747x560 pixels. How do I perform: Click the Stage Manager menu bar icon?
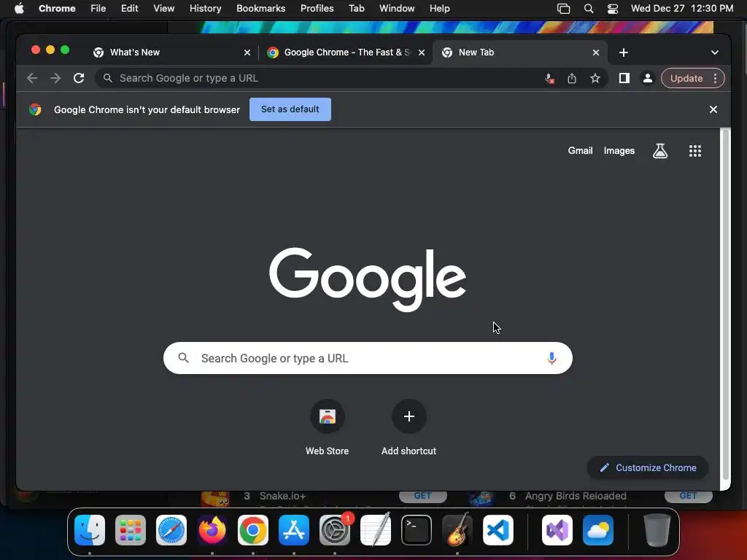(564, 9)
